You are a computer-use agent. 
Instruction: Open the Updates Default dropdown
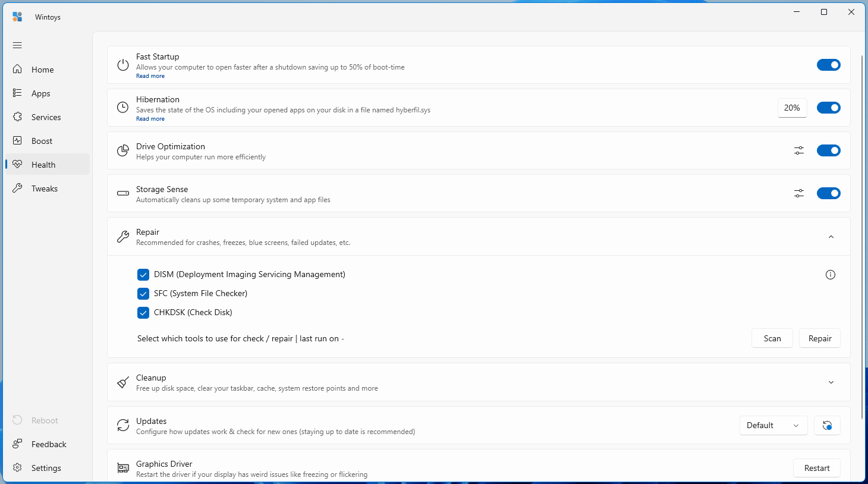773,425
